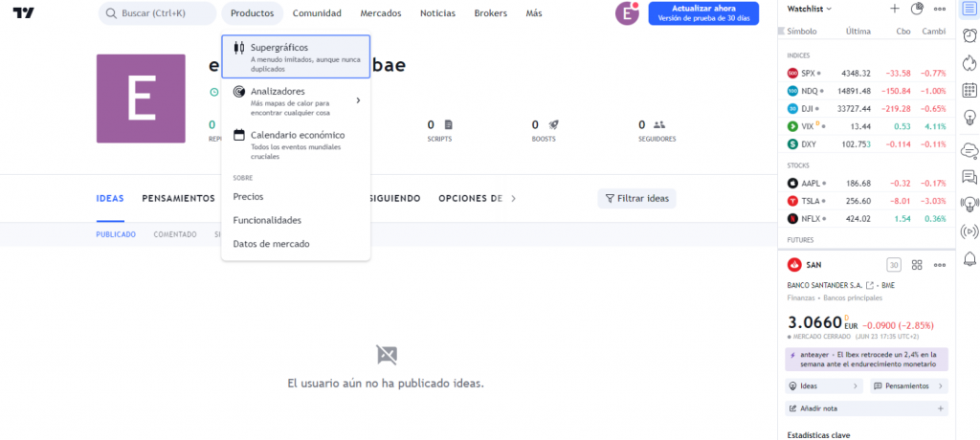Open the Alerts alarm clock icon
The width and height of the screenshot is (980, 440).
[x=969, y=35]
